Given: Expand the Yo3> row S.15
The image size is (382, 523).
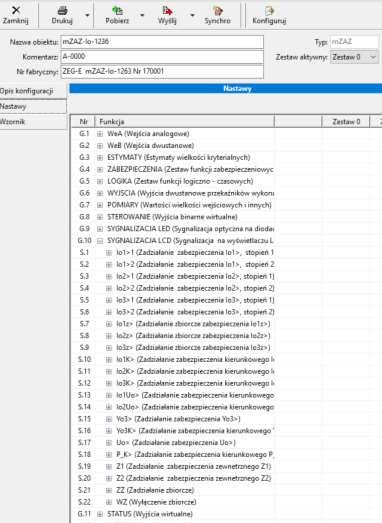Looking at the screenshot, I should pyautogui.click(x=109, y=419).
